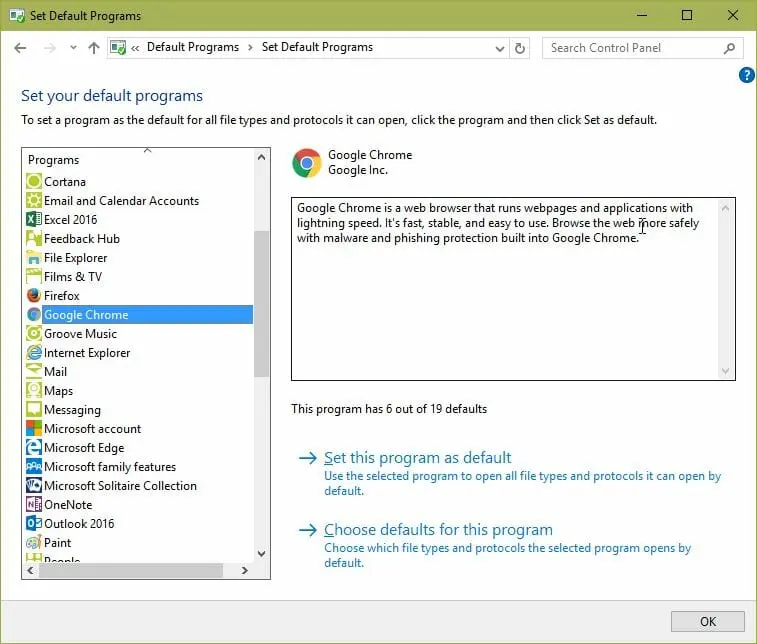This screenshot has width=757, height=644.
Task: Click the Excel 2016 icon
Action: pos(34,219)
